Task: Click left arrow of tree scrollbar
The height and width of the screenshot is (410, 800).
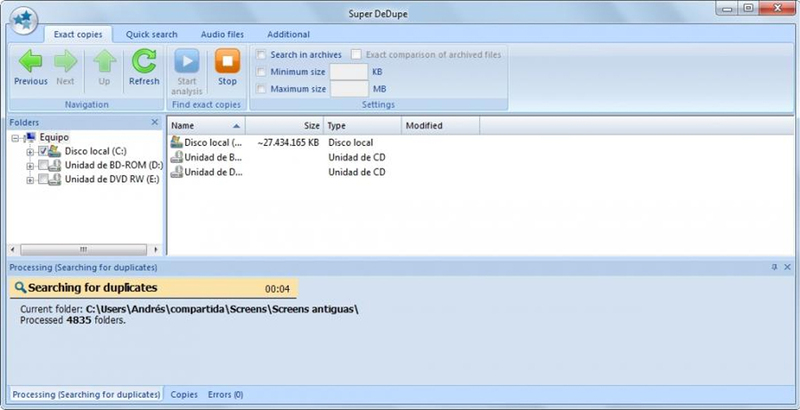Action: pyautogui.click(x=13, y=250)
